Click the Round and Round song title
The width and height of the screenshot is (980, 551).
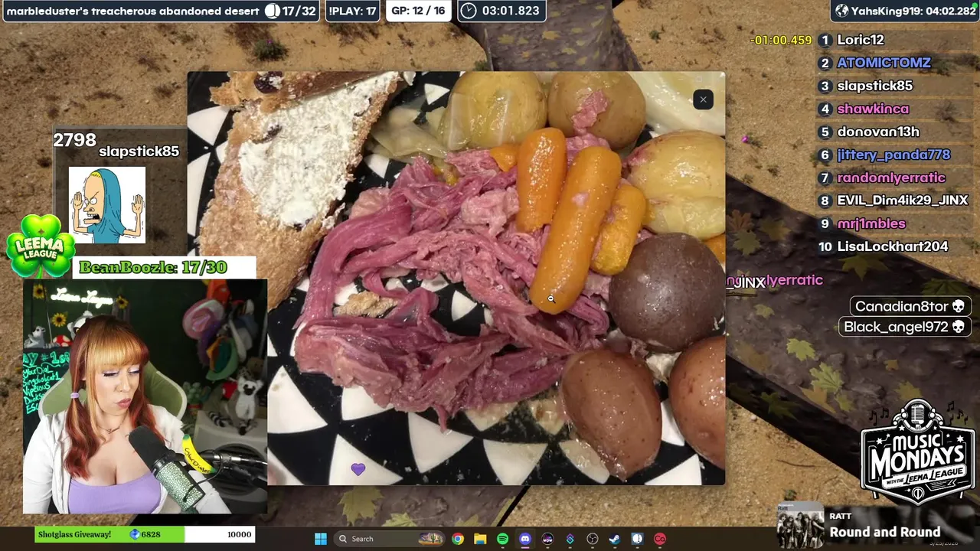coord(885,532)
